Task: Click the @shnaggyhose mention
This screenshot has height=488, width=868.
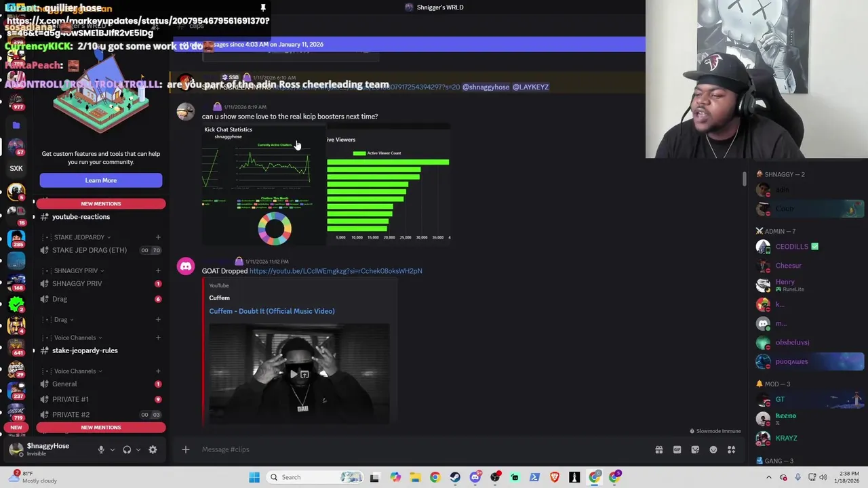Action: [486, 87]
